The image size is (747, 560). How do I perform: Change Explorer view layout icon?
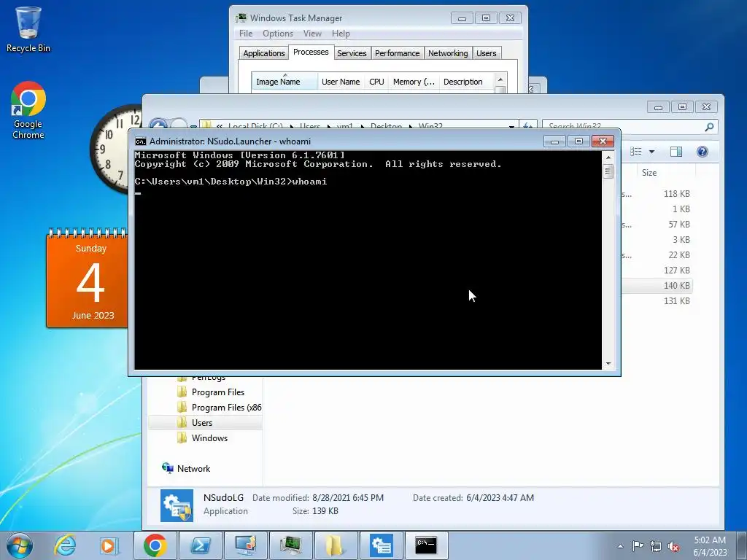(636, 152)
